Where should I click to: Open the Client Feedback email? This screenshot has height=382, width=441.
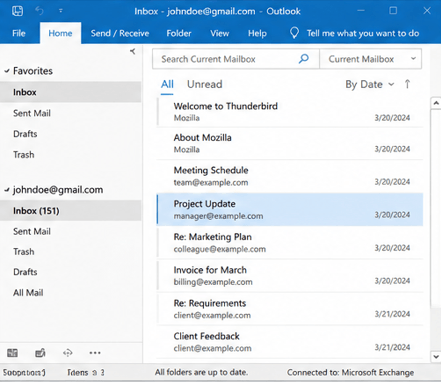point(290,342)
